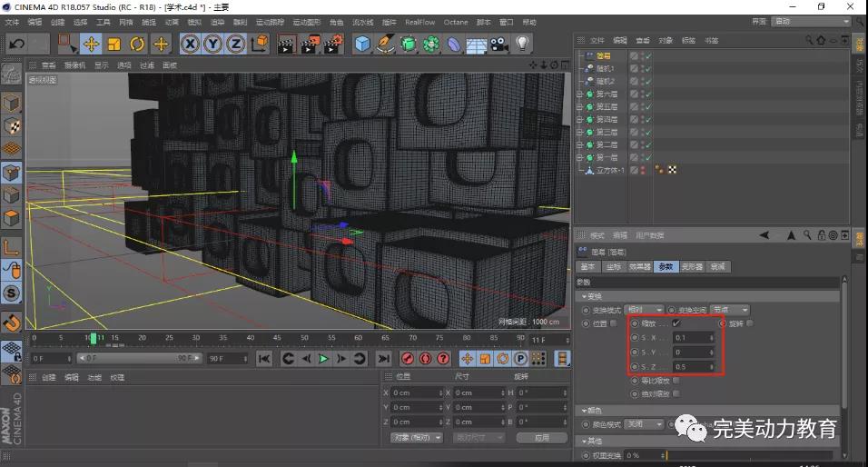Switch to the 效果器 tab
Viewport: 868px width, 467px height.
click(x=640, y=267)
